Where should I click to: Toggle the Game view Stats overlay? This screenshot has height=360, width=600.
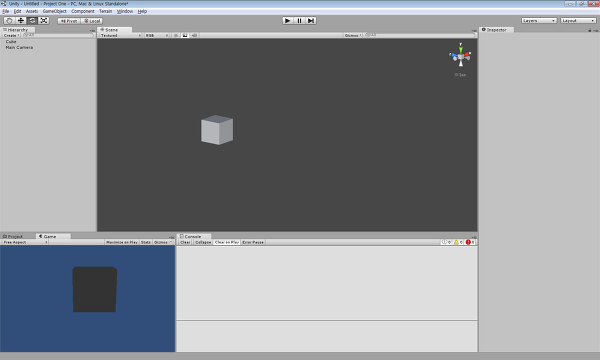pyautogui.click(x=146, y=242)
